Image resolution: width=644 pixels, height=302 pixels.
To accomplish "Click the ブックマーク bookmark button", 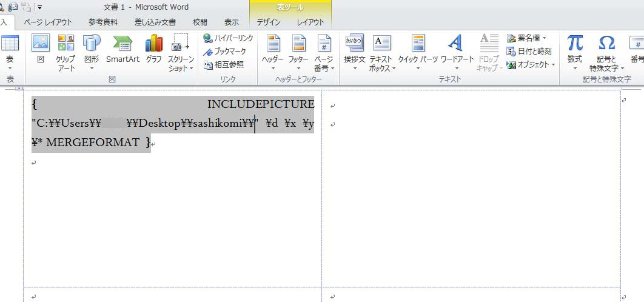I will point(225,52).
